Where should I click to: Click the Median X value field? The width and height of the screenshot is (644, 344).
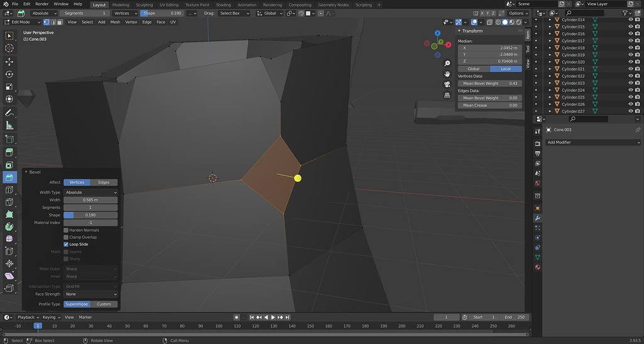(x=490, y=48)
